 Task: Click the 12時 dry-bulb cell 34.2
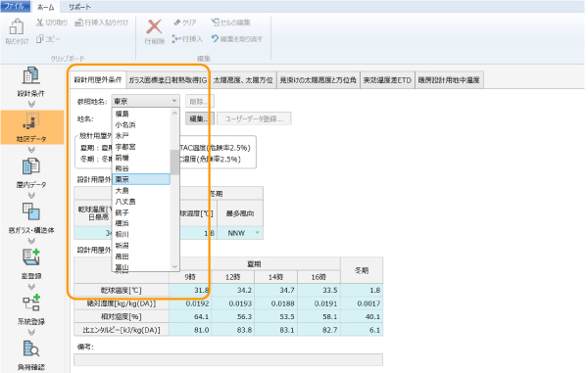tap(233, 290)
